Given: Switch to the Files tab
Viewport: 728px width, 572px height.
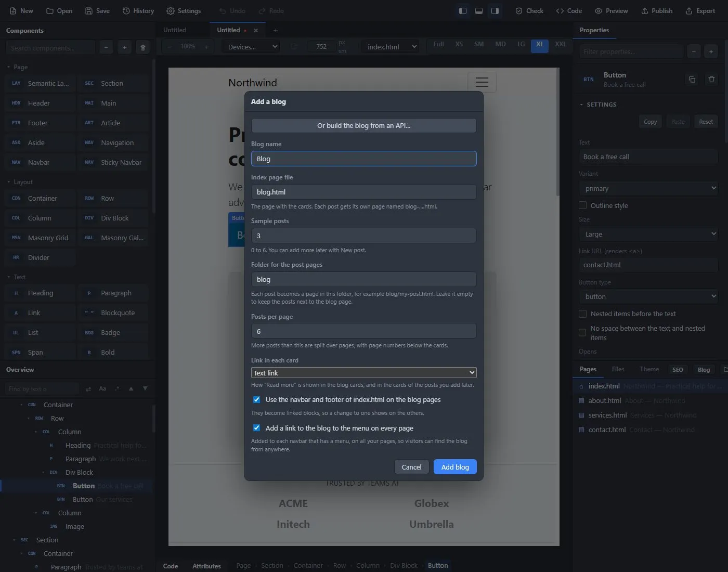Looking at the screenshot, I should click(618, 369).
